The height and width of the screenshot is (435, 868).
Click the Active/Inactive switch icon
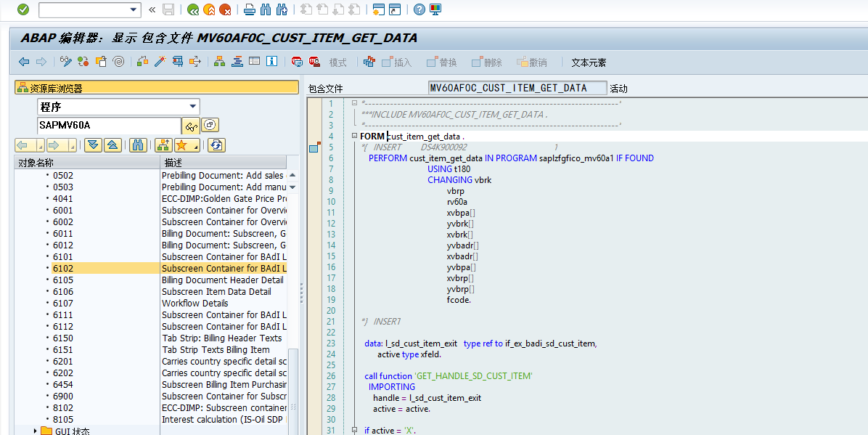pos(83,62)
